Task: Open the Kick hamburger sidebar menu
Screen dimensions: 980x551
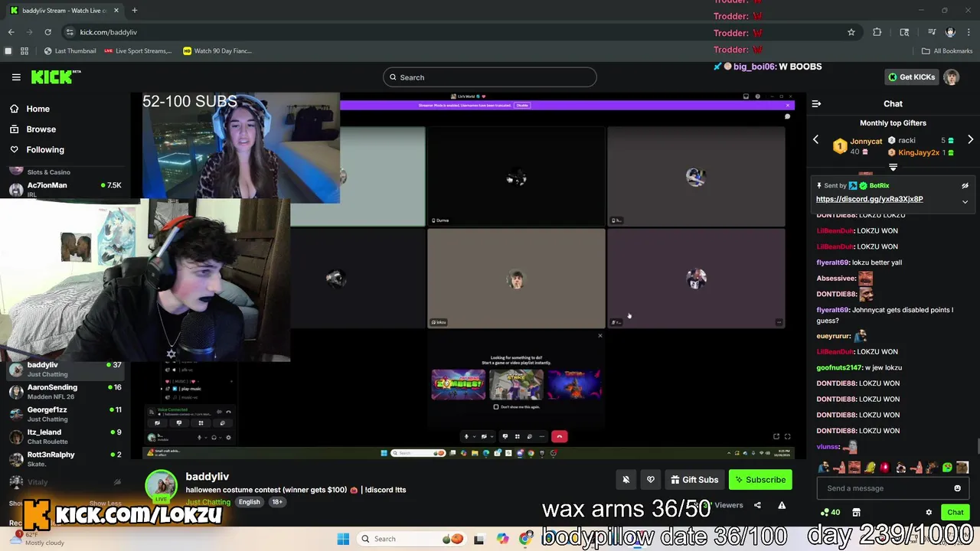Action: pyautogui.click(x=16, y=77)
